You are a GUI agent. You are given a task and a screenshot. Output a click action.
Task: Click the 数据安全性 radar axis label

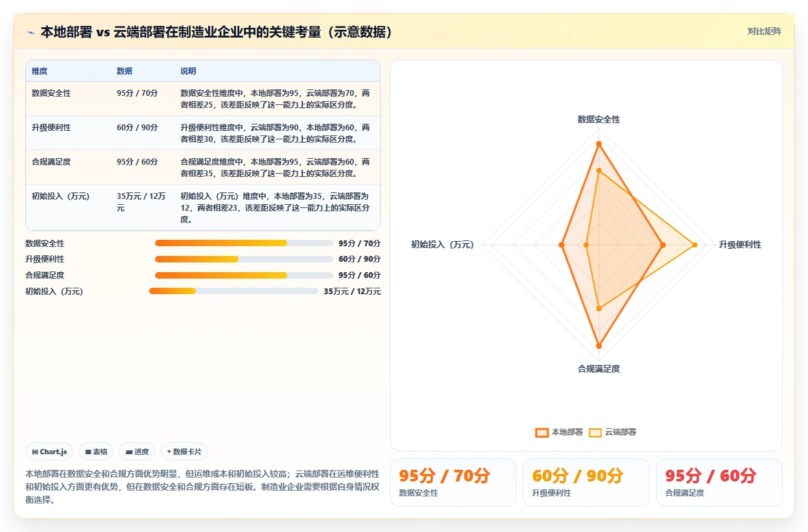coord(599,120)
